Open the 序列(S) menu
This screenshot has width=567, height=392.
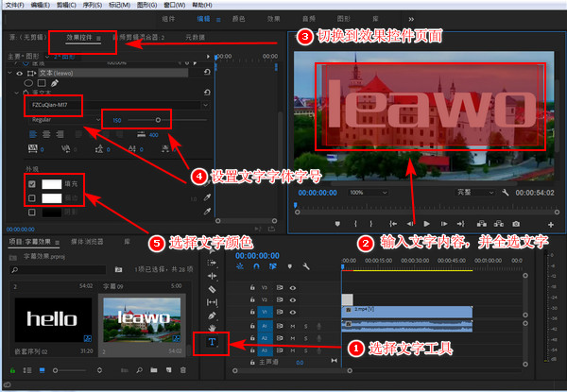(93, 5)
